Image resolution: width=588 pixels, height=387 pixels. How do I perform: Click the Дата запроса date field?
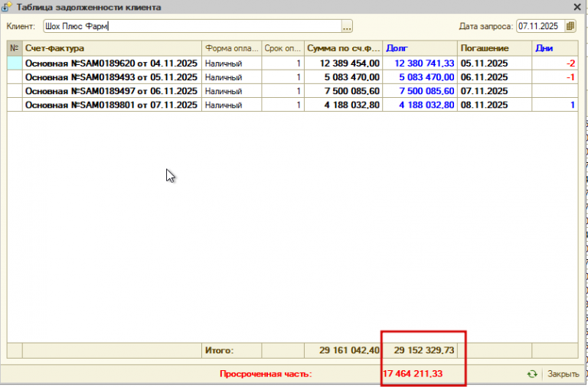pos(541,26)
